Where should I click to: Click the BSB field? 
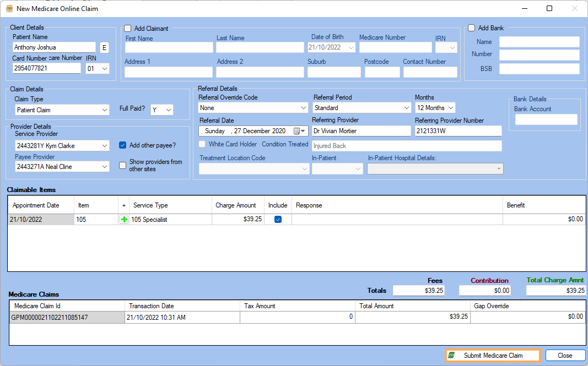pos(540,69)
